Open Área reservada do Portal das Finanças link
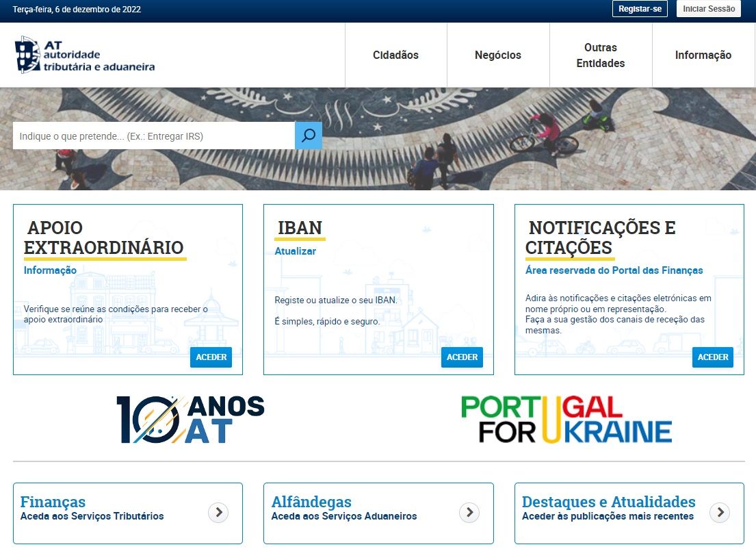756x549 pixels. click(614, 270)
